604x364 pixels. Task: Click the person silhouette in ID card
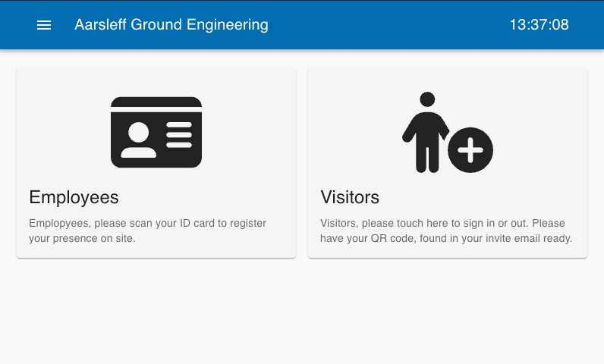139,140
